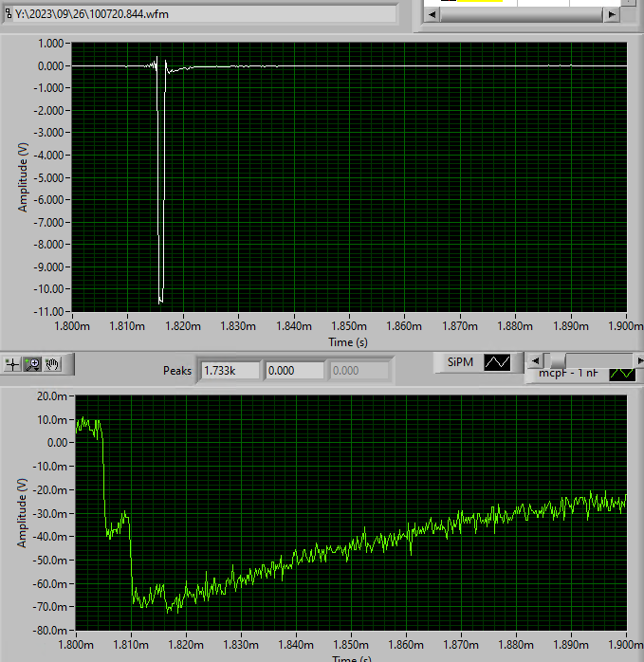This screenshot has width=644, height=662.
Task: Click the 0.00 y-axis tick on the lower graph
Action: [57, 443]
